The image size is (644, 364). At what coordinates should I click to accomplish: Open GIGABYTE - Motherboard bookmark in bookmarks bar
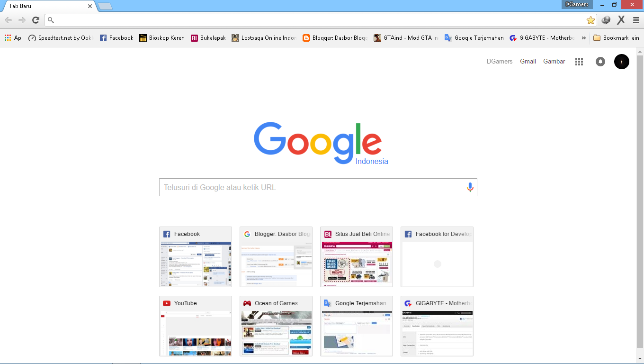pos(542,38)
